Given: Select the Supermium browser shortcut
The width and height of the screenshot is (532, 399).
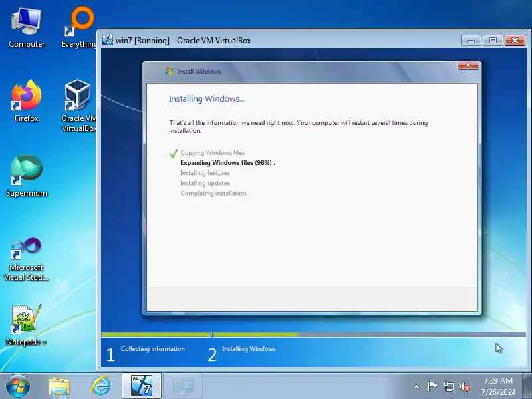Looking at the screenshot, I should 27,176.
